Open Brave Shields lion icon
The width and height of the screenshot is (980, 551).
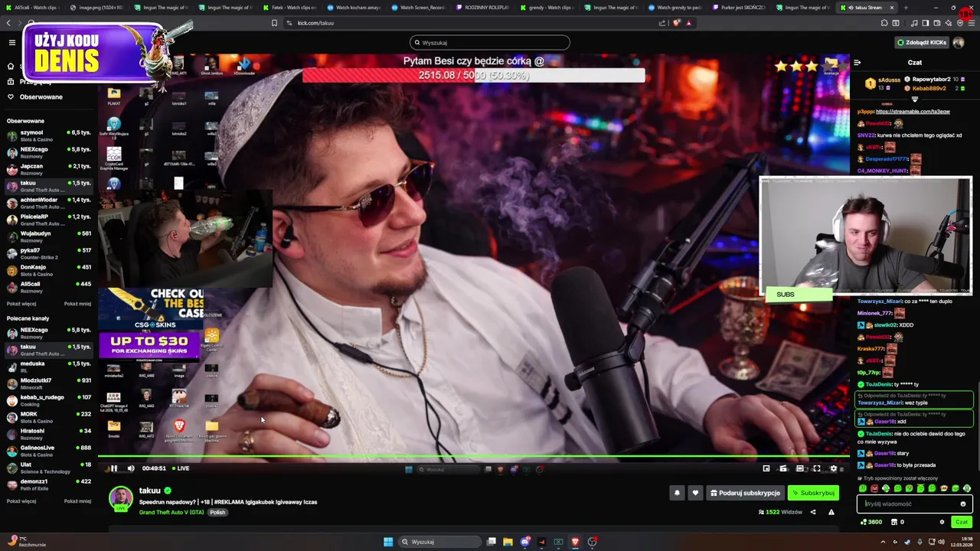point(676,23)
